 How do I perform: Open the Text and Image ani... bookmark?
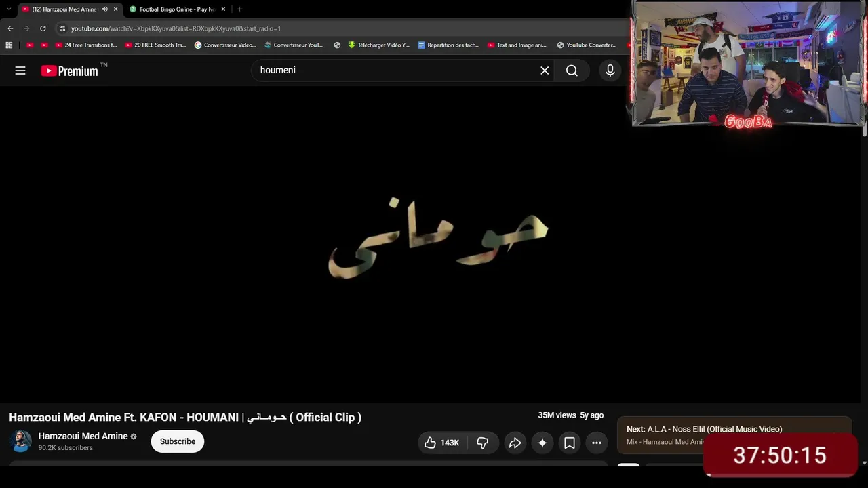coord(517,45)
